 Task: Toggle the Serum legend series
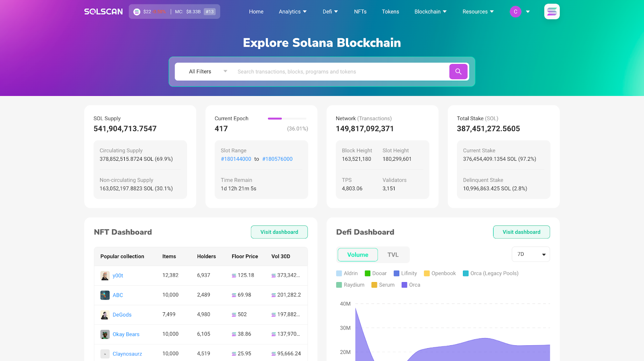coord(383,285)
